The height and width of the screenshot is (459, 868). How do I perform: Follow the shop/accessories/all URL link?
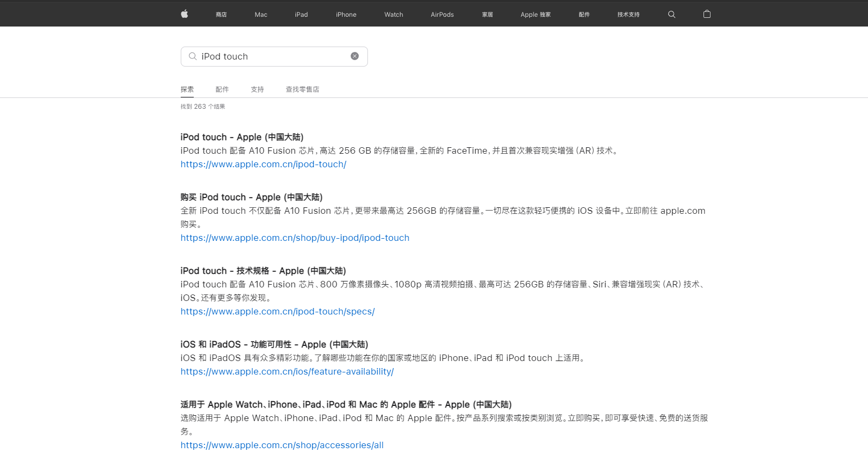pos(282,445)
